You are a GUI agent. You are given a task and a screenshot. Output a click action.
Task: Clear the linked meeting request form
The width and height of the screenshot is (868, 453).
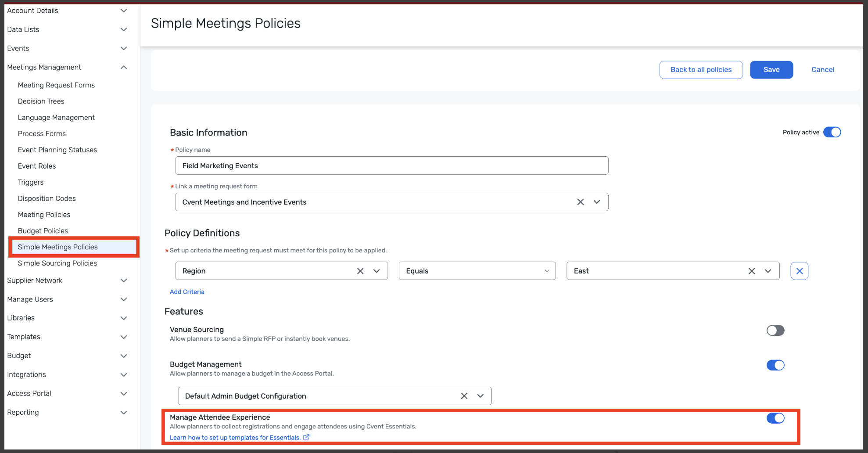[x=580, y=202]
